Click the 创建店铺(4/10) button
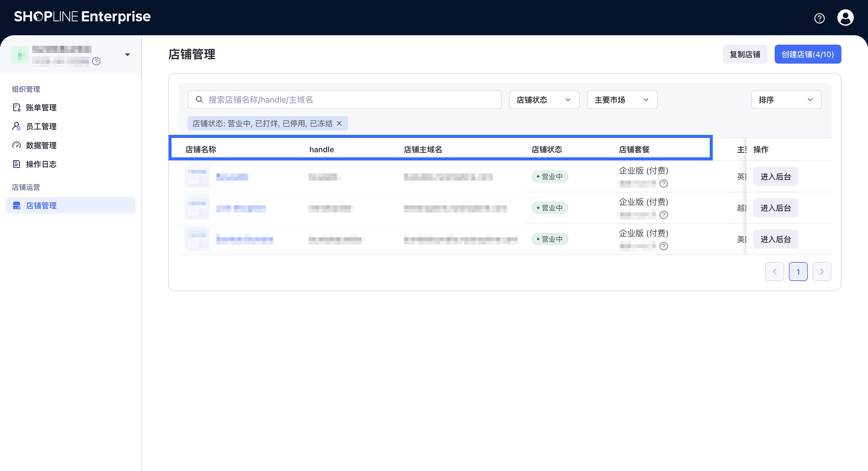Image resolution: width=868 pixels, height=471 pixels. click(807, 55)
